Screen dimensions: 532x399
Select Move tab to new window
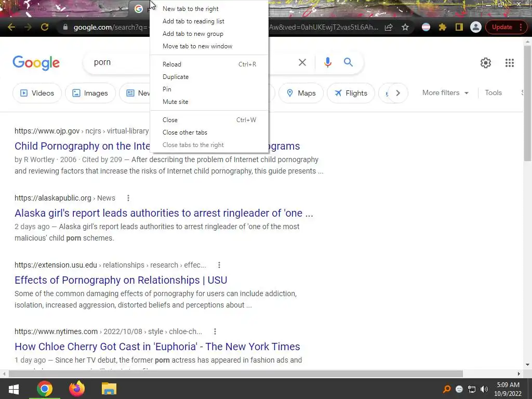tap(209, 46)
